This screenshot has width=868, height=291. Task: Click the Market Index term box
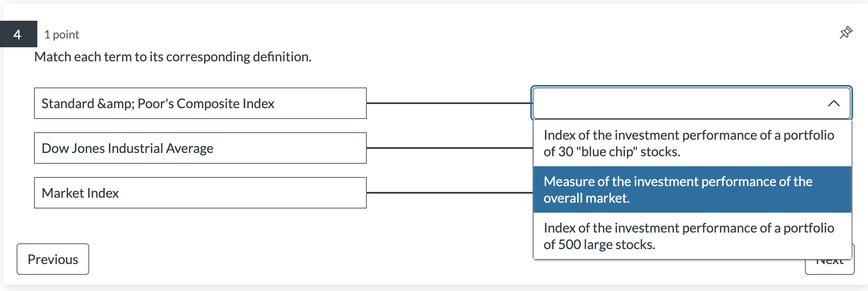[x=200, y=193]
